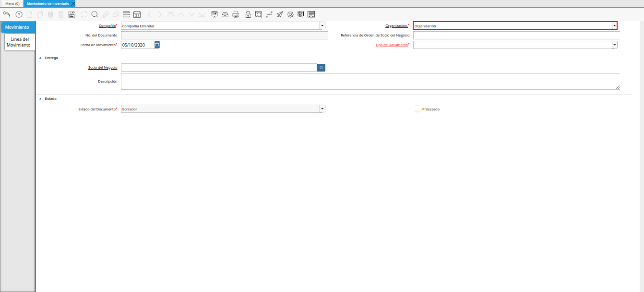644x292 pixels.
Task: Click the first delete trash icon
Action: pos(51,14)
